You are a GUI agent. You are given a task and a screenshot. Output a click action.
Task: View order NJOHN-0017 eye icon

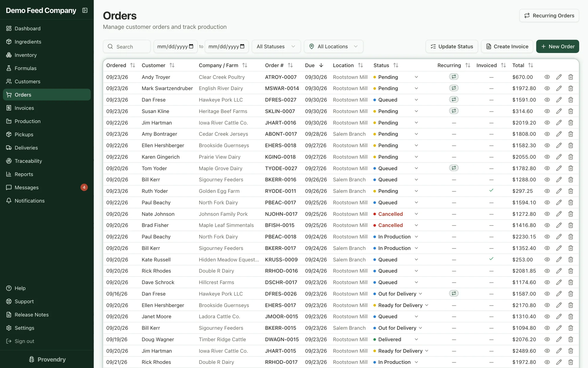tap(547, 214)
